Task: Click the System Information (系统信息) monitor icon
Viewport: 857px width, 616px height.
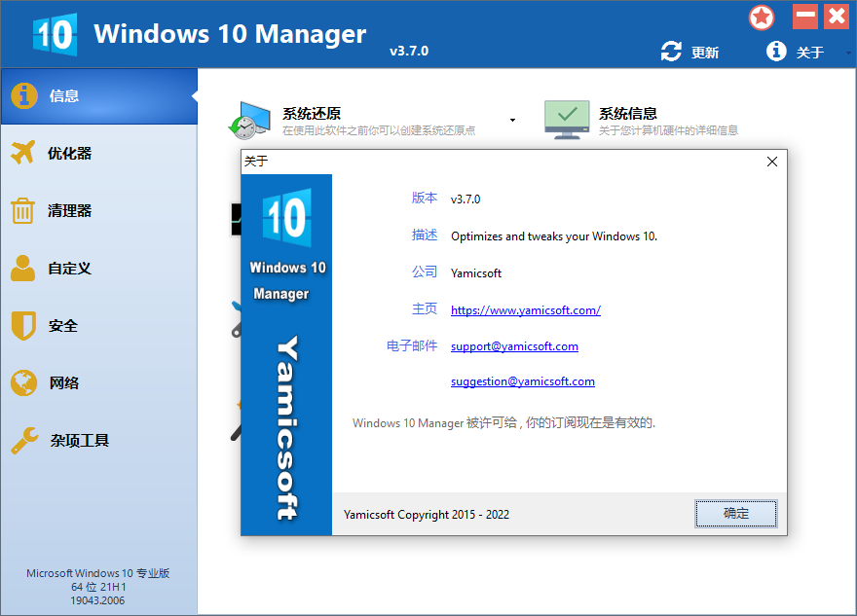Action: click(x=566, y=120)
